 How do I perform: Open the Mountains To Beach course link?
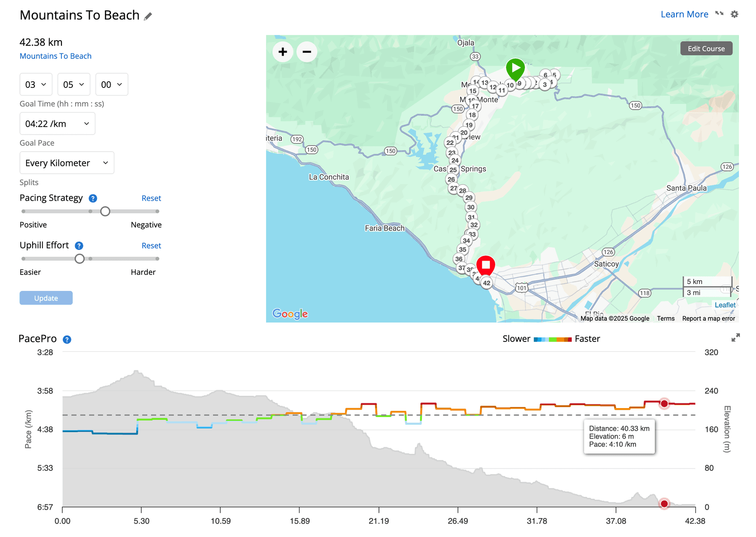point(55,56)
